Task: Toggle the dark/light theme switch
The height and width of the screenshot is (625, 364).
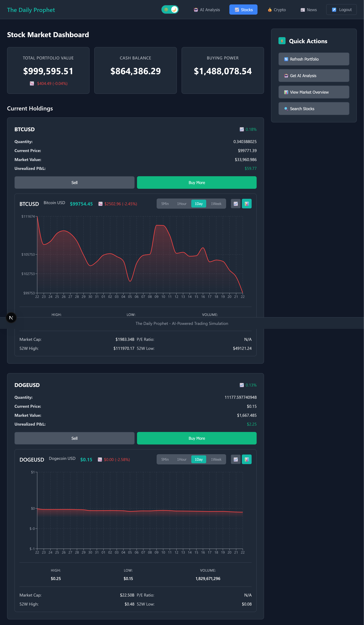Action: click(170, 10)
